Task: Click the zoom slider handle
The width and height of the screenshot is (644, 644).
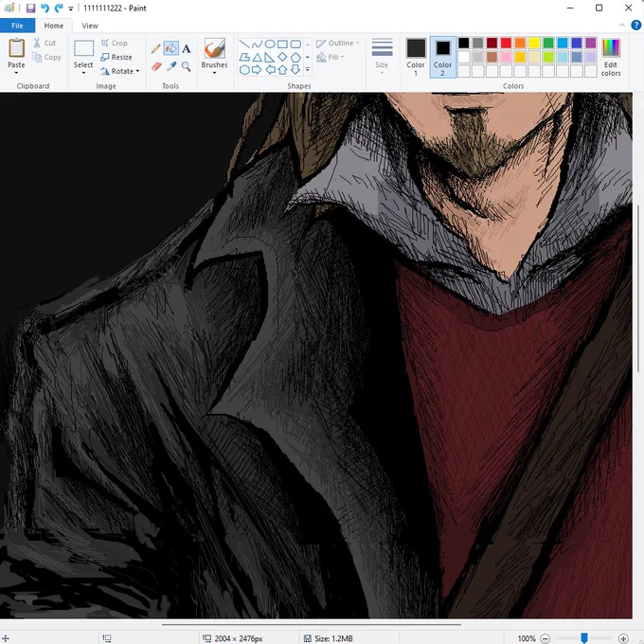Action: [584, 637]
